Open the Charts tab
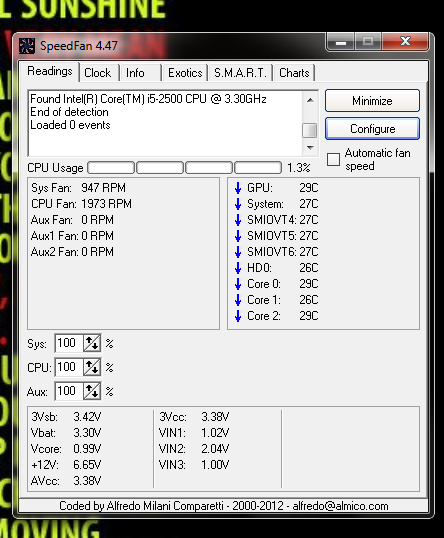The height and width of the screenshot is (538, 444). [x=294, y=73]
